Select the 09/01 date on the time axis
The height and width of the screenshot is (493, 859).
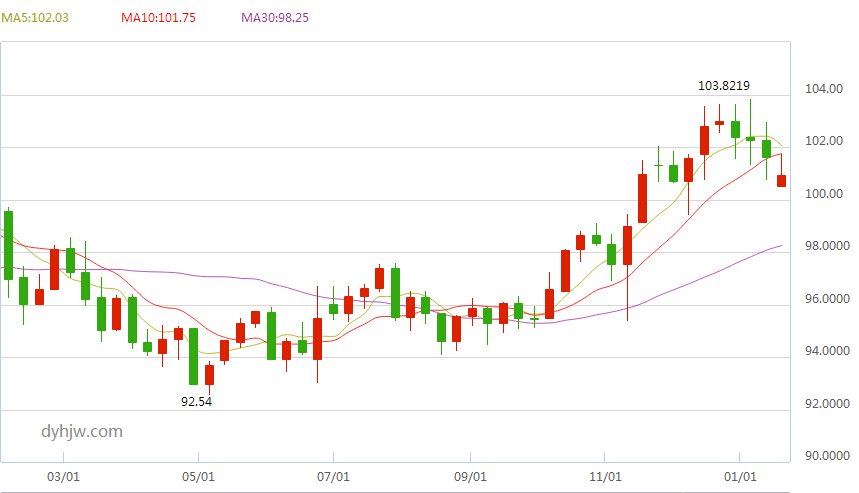(x=470, y=477)
